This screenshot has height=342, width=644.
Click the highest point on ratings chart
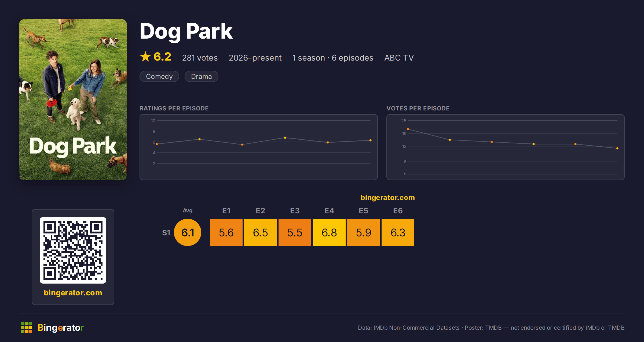click(x=285, y=138)
